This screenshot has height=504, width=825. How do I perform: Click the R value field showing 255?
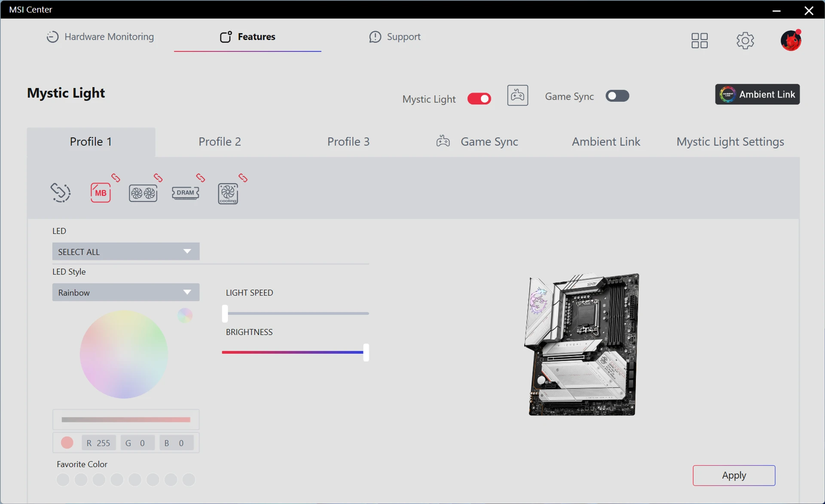tap(99, 443)
